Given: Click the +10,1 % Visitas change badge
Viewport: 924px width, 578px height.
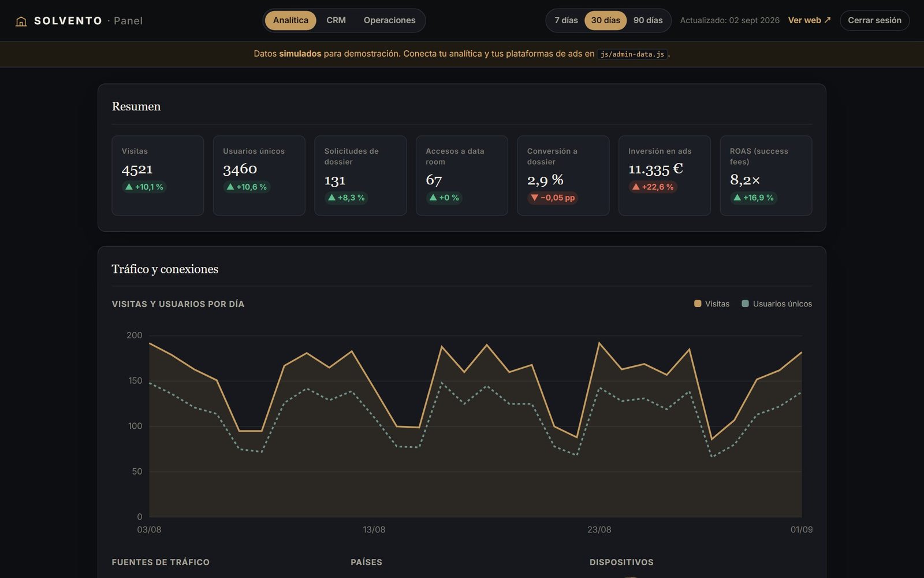Looking at the screenshot, I should [x=144, y=187].
